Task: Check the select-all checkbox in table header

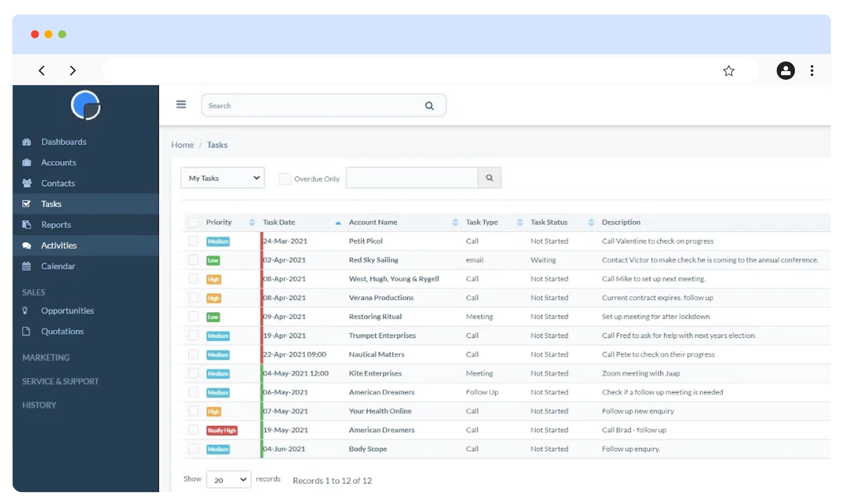Action: (x=193, y=222)
